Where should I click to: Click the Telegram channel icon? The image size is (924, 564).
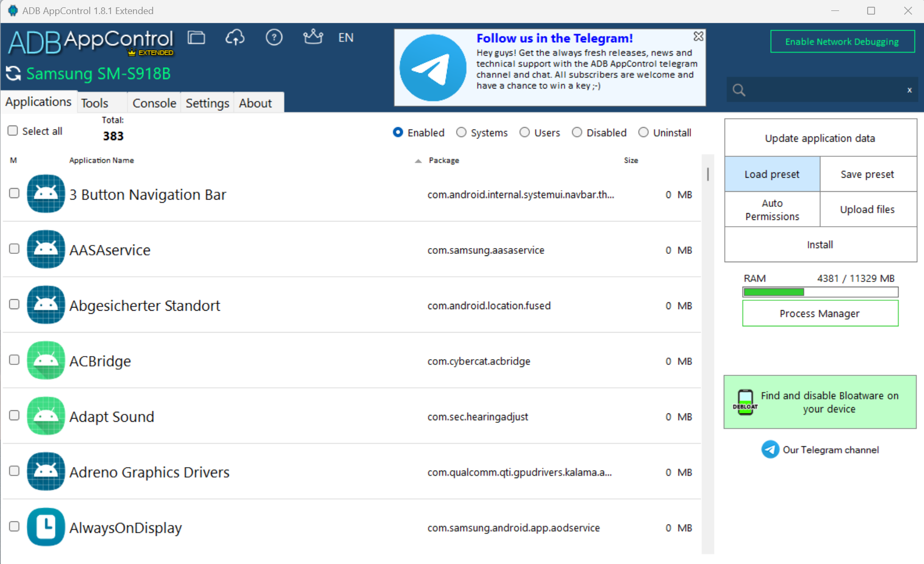coord(770,449)
